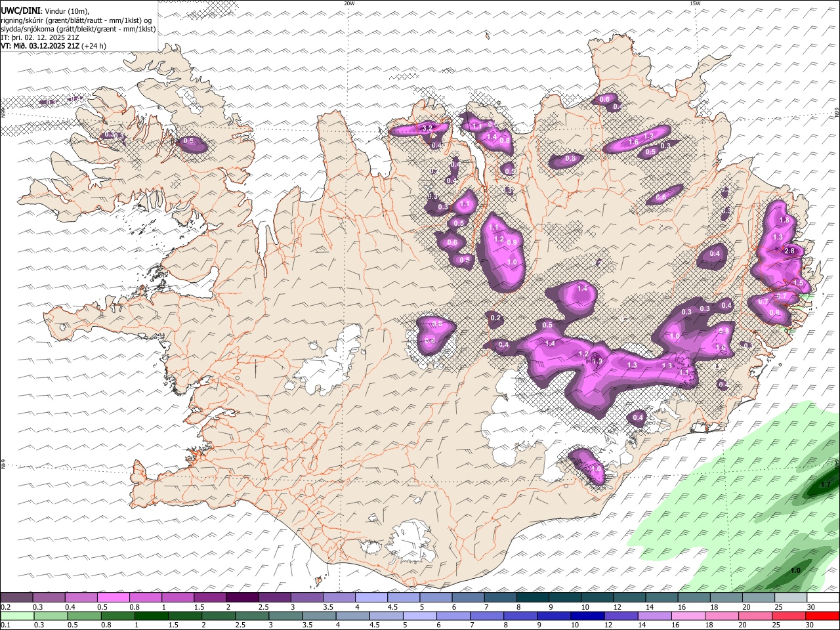Click the bright red 30 swatch, lower legend row
This screenshot has height=630, width=840.
pos(823,616)
